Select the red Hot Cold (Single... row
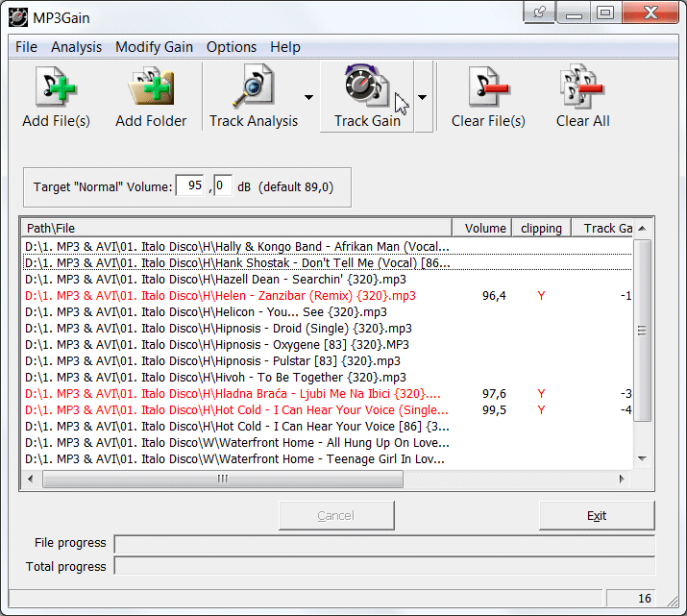 tap(328, 410)
